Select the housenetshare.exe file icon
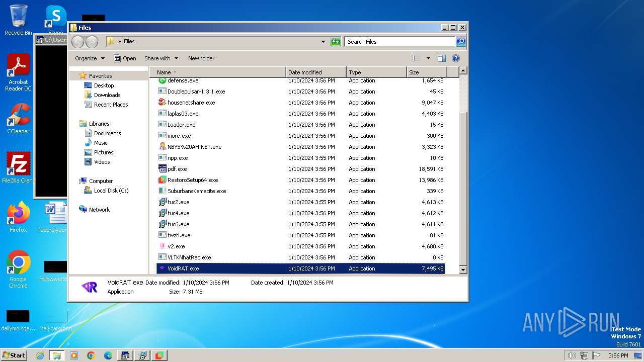Image resolution: width=644 pixels, height=362 pixels. click(162, 103)
